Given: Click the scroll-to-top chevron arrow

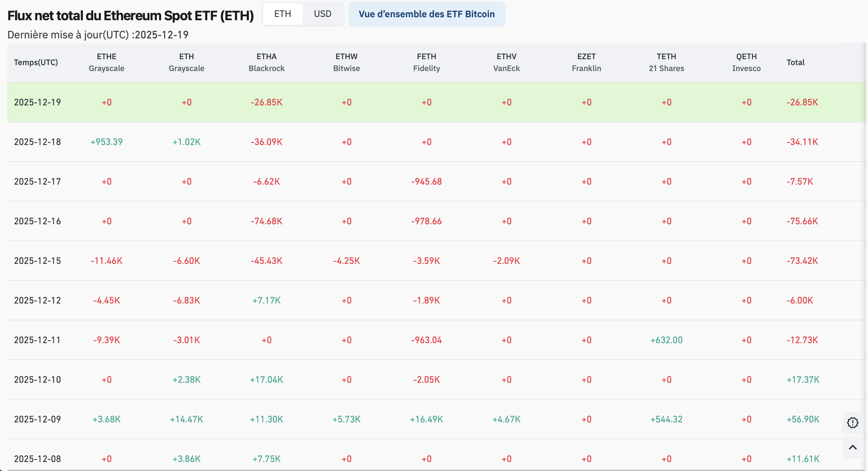Looking at the screenshot, I should [852, 447].
